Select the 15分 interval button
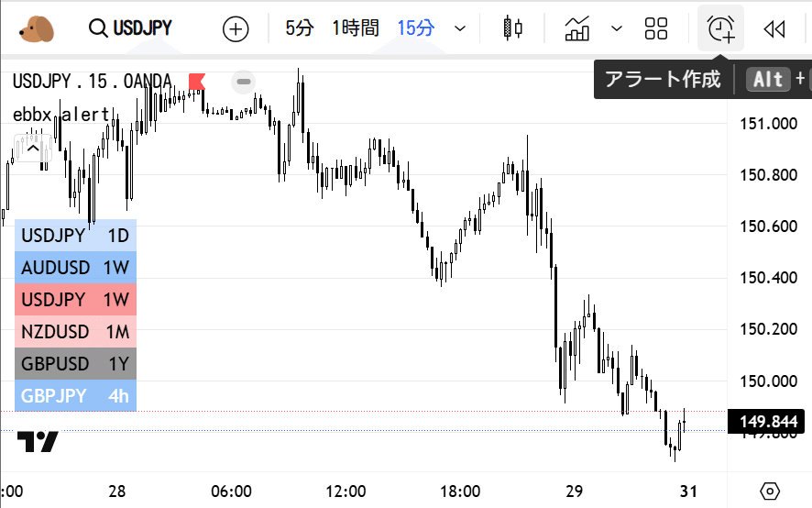 pos(416,28)
